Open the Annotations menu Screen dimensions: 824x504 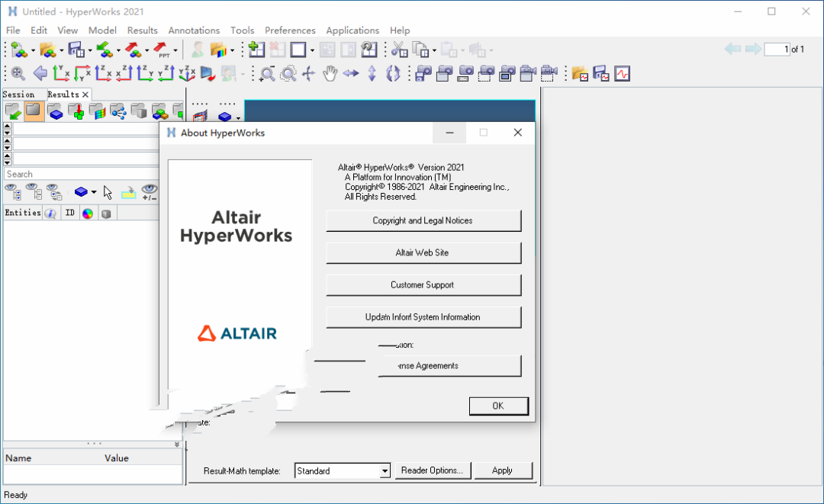[x=194, y=30]
